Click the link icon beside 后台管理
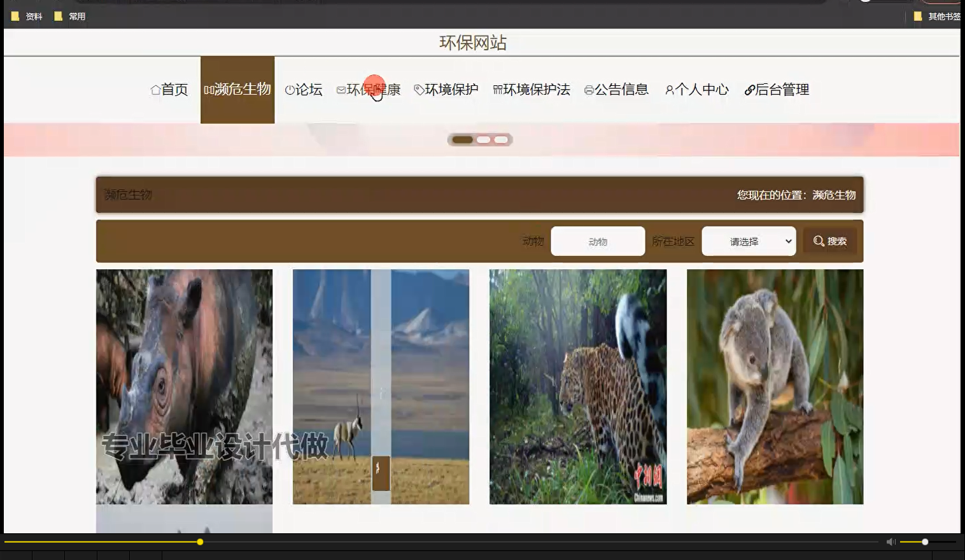Screen dimensions: 965x560 click(x=750, y=90)
